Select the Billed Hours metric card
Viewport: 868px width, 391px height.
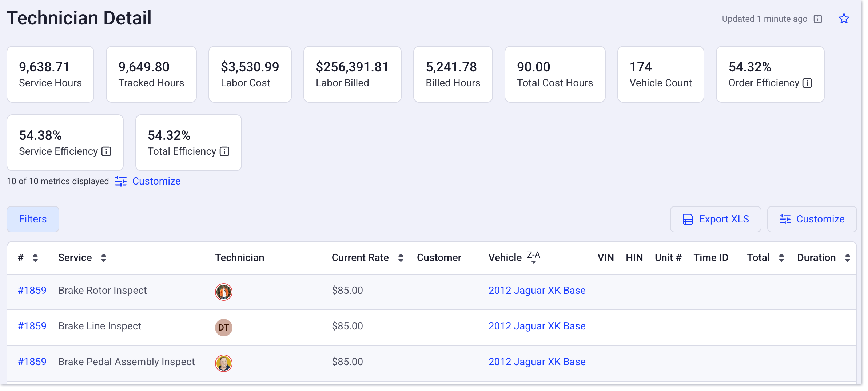[x=453, y=74]
